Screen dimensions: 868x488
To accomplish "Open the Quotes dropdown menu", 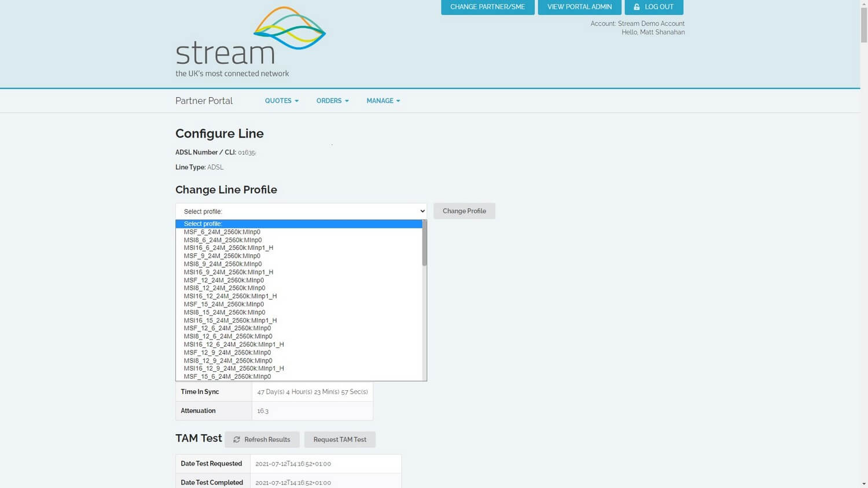I will click(281, 101).
